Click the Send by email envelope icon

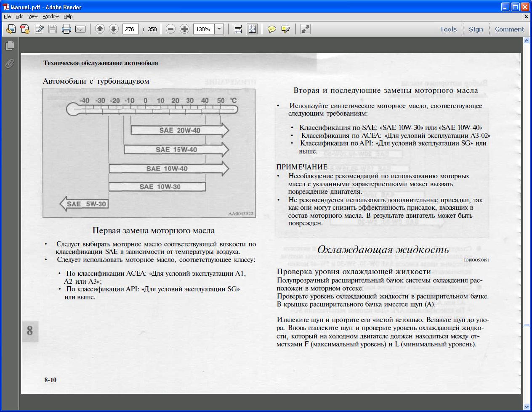(80, 29)
